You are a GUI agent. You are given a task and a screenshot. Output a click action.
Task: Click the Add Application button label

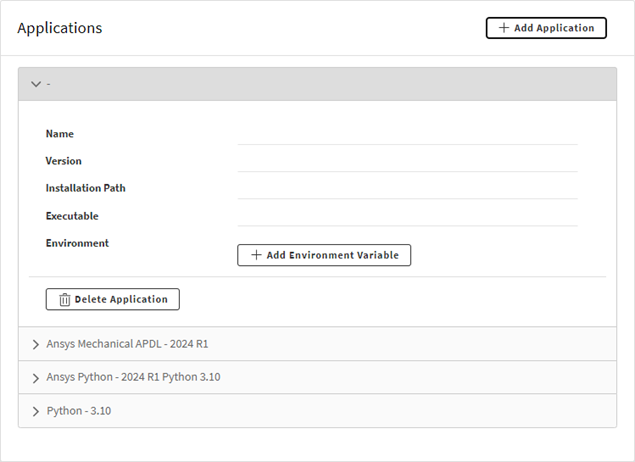(554, 28)
